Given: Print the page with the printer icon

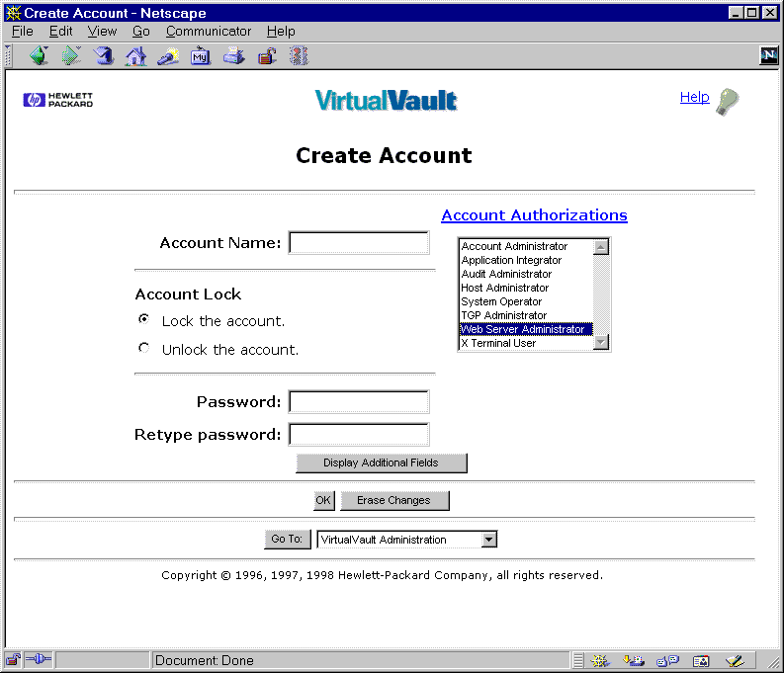Looking at the screenshot, I should pyautogui.click(x=233, y=56).
